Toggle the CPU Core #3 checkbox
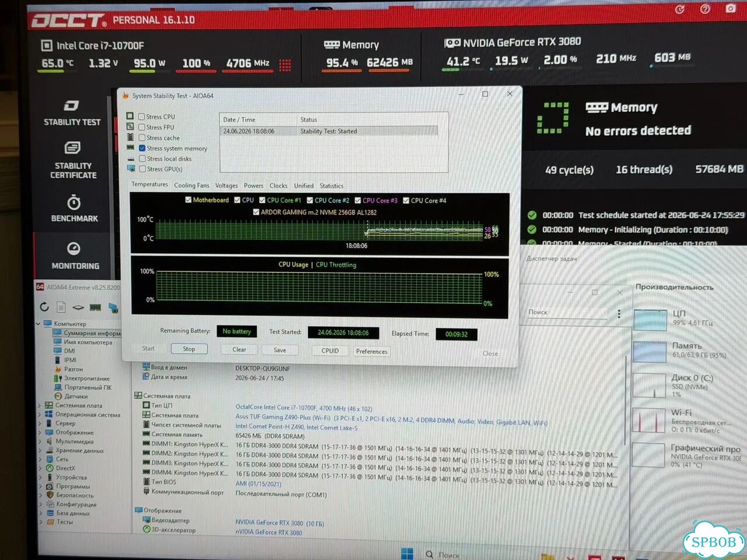 click(357, 200)
